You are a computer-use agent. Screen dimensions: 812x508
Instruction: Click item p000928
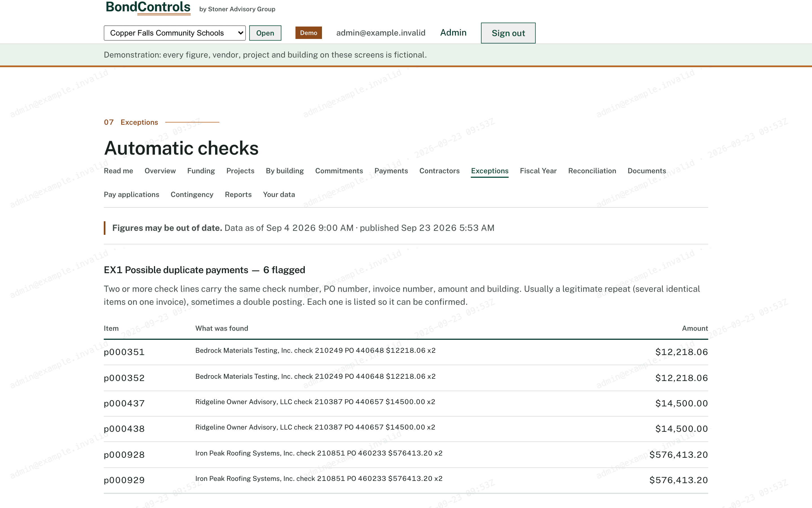coord(124,455)
